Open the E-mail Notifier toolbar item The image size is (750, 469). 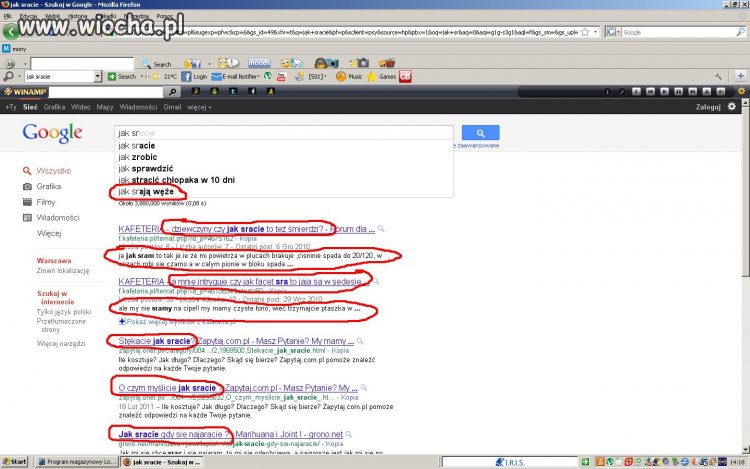(235, 76)
